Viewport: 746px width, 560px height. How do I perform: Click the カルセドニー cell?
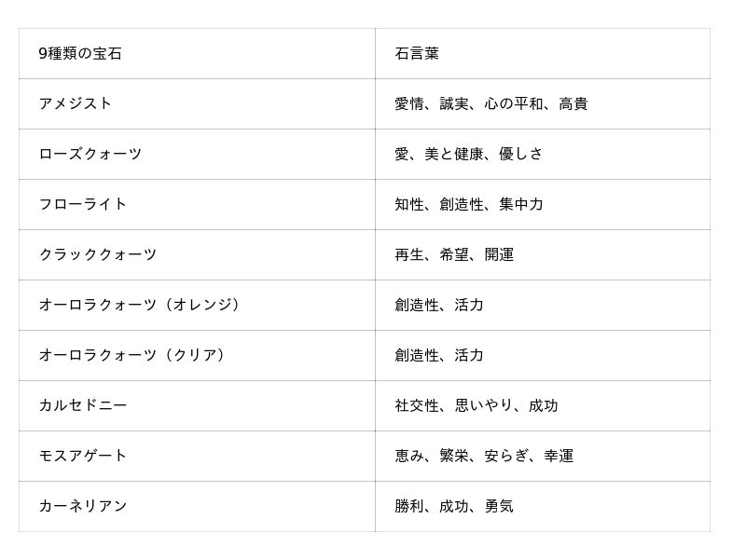point(83,406)
